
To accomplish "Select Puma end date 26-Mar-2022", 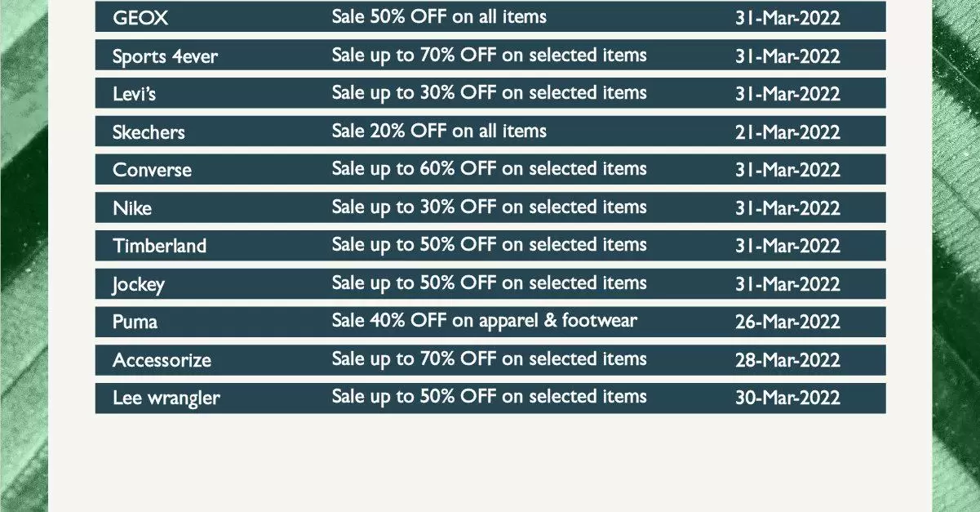I will point(787,322).
